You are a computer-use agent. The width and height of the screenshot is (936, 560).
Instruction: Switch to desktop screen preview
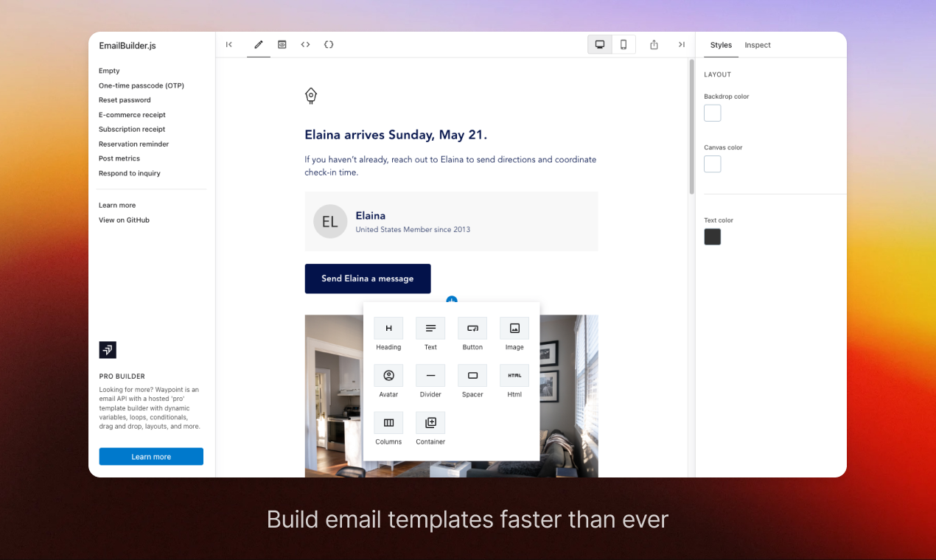600,45
